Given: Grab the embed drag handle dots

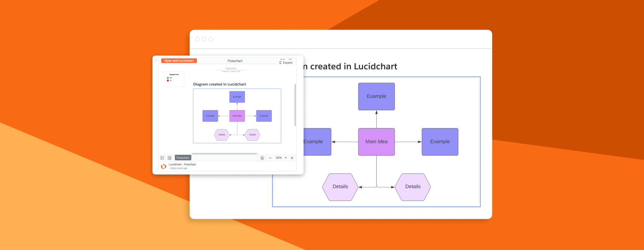Looking at the screenshot, I should [156, 60].
